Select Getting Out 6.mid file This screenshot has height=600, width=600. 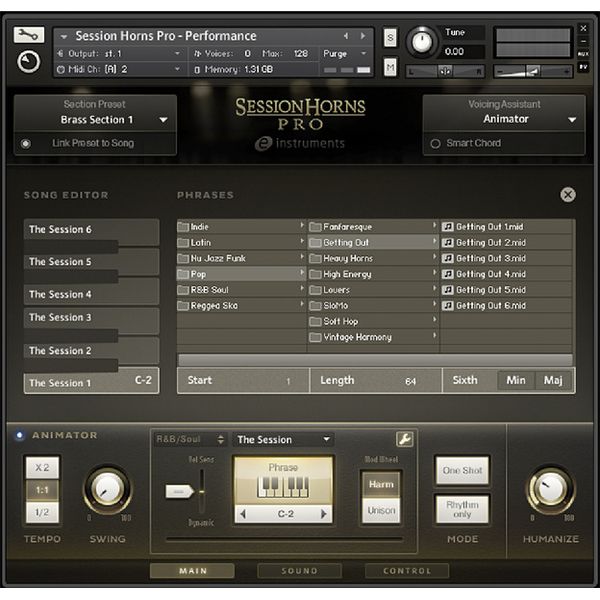tap(507, 305)
